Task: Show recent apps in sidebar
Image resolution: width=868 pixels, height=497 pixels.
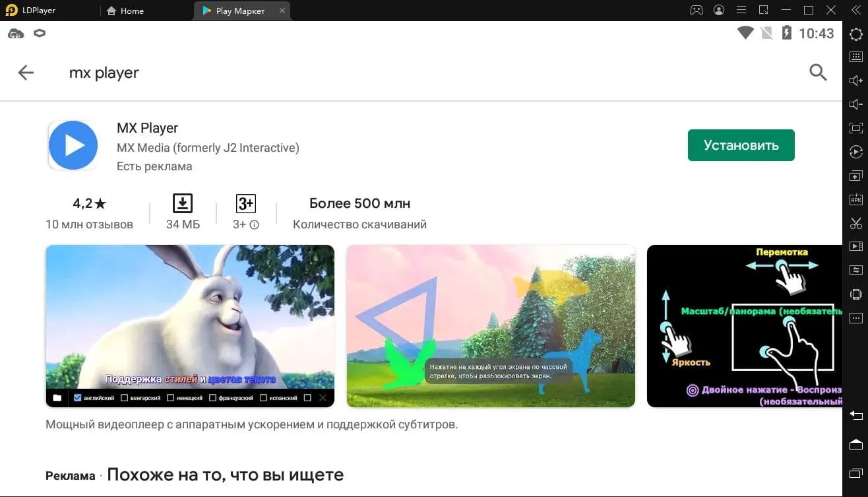Action: pyautogui.click(x=855, y=473)
